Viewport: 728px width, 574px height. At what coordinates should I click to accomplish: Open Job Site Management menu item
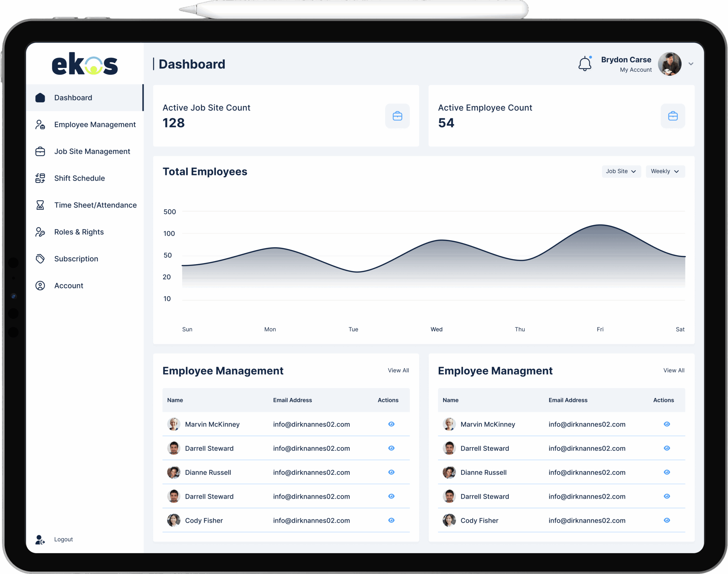click(x=92, y=152)
